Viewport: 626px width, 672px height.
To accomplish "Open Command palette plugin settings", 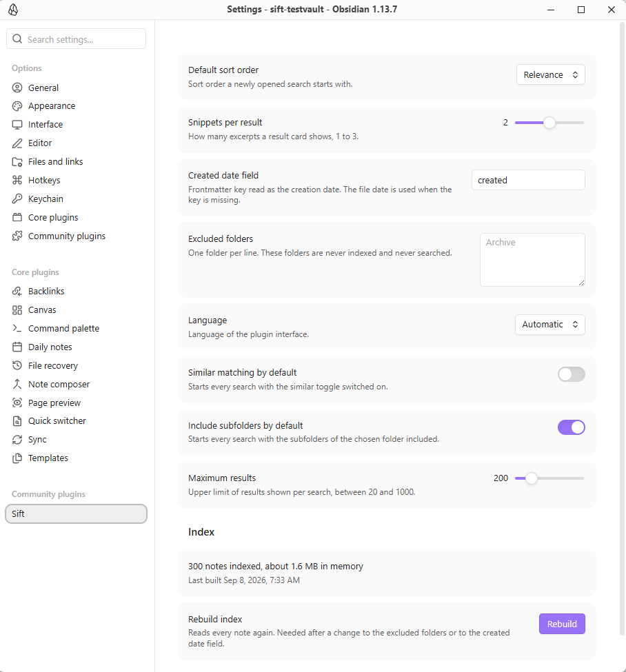I will [77, 328].
